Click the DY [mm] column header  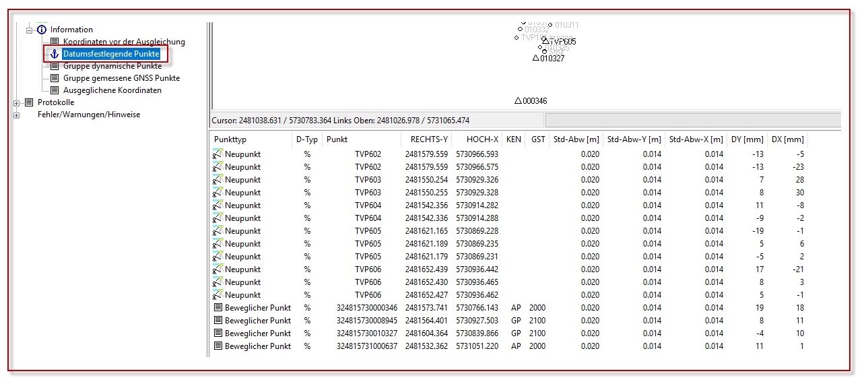pyautogui.click(x=747, y=139)
